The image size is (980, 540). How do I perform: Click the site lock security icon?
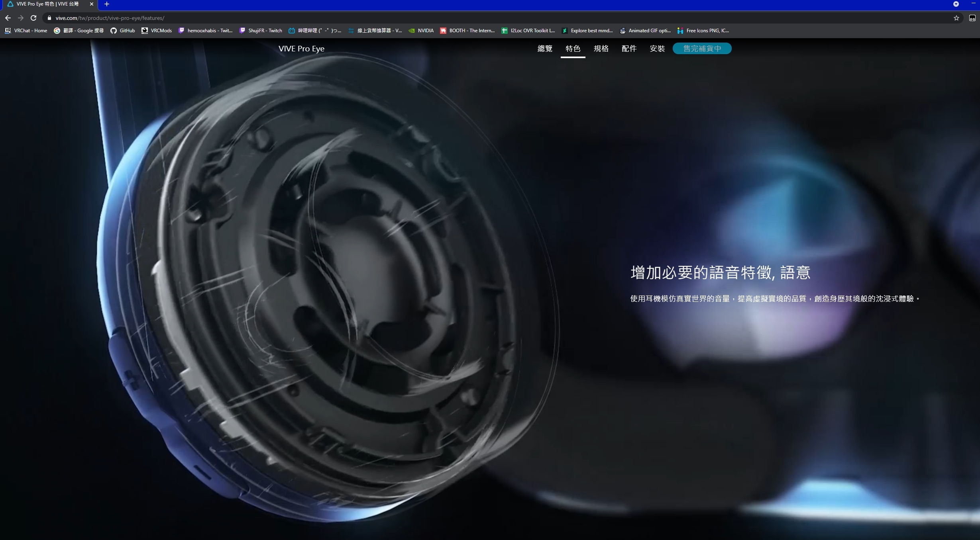click(x=49, y=18)
